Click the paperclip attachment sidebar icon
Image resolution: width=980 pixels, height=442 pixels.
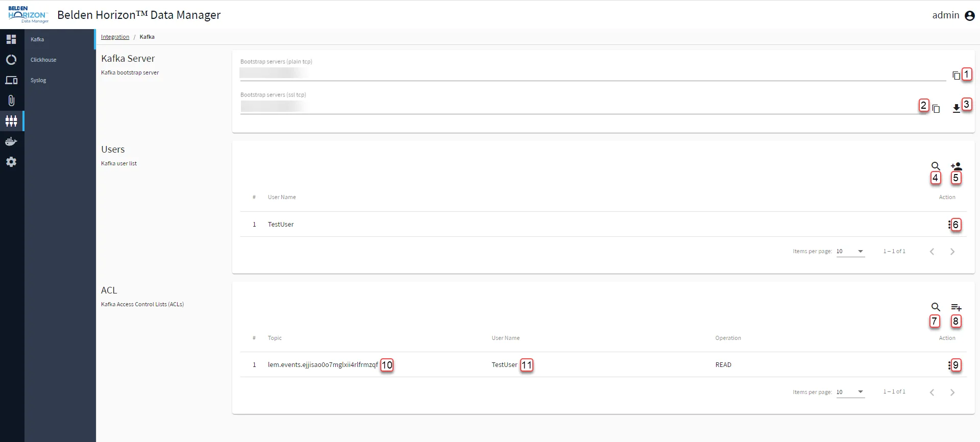tap(11, 101)
